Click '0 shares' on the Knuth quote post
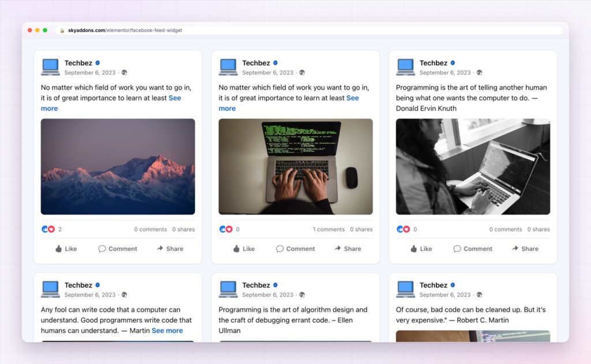 [x=538, y=229]
